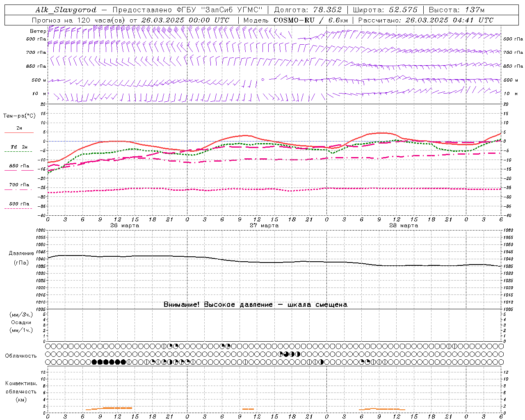This screenshot has width=525, height=420.
Task: Click the '500 м' label left of wind barbs
Action: pyautogui.click(x=39, y=80)
